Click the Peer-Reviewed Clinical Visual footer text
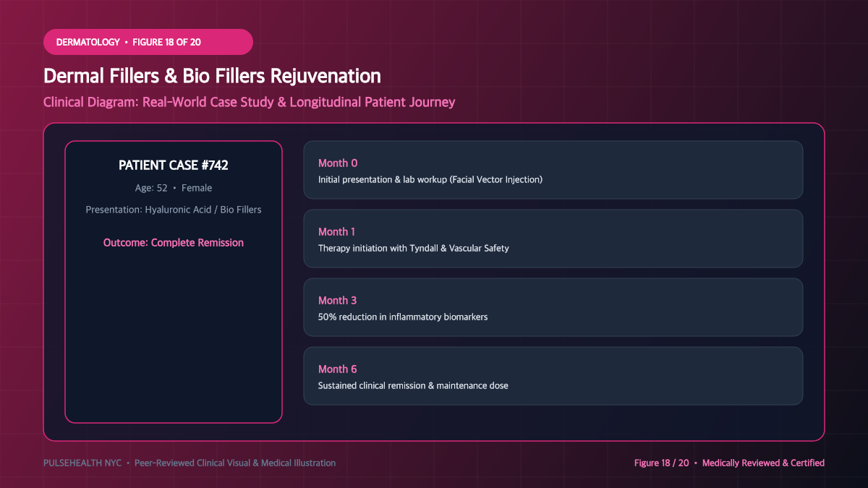This screenshot has width=868, height=488. 235,463
